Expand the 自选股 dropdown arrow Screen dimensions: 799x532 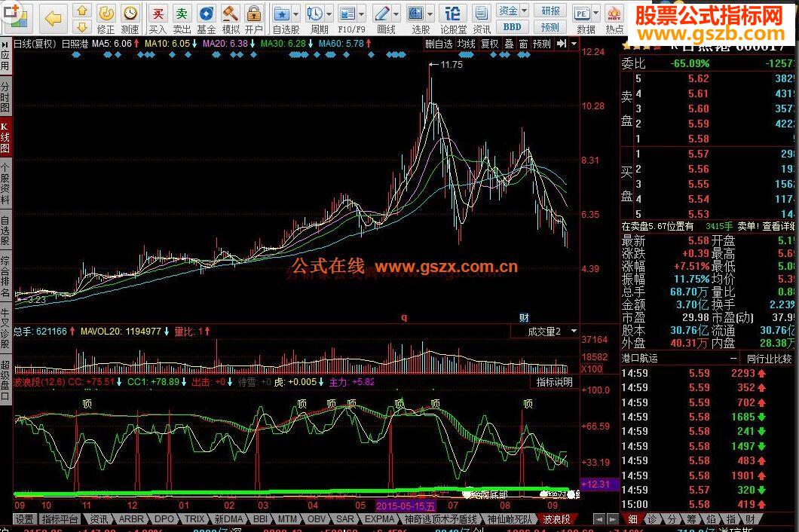tap(295, 14)
